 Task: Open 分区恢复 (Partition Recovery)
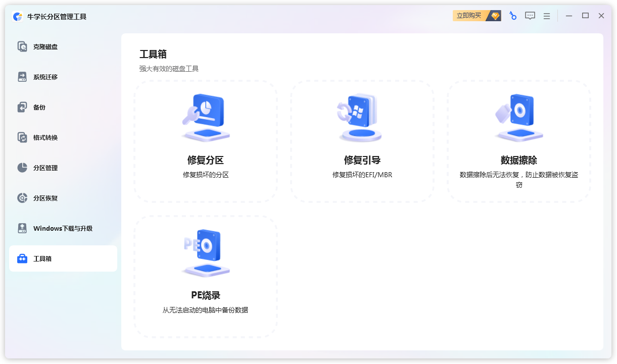click(x=45, y=198)
